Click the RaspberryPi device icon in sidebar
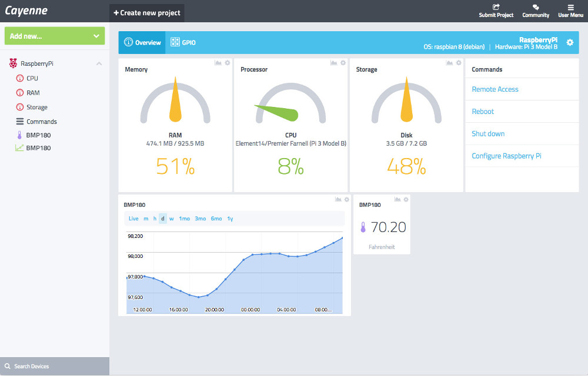The height and width of the screenshot is (376, 588). (x=13, y=63)
